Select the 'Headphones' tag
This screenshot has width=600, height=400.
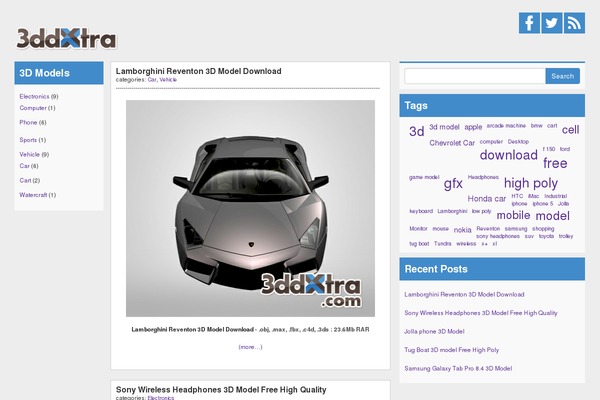483,177
